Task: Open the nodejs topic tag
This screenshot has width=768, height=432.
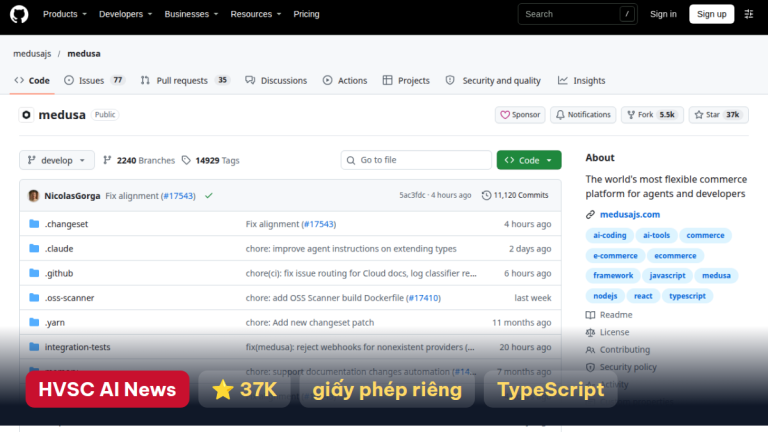Action: click(x=605, y=296)
